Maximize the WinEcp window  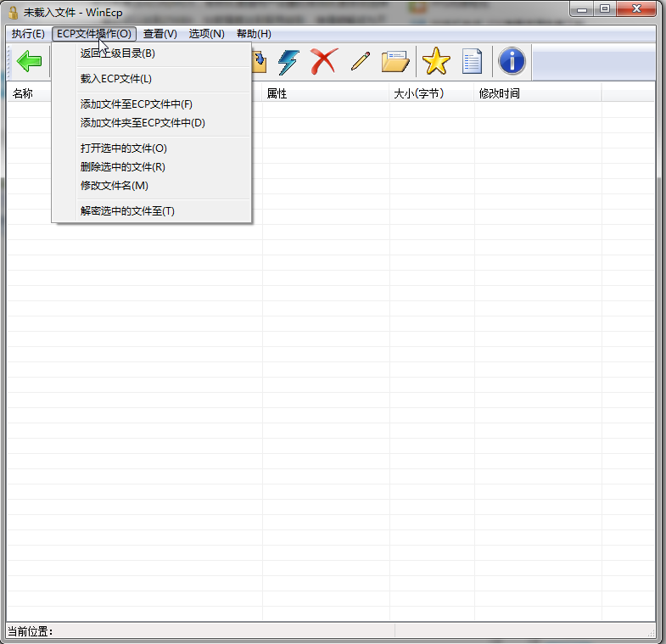point(605,9)
